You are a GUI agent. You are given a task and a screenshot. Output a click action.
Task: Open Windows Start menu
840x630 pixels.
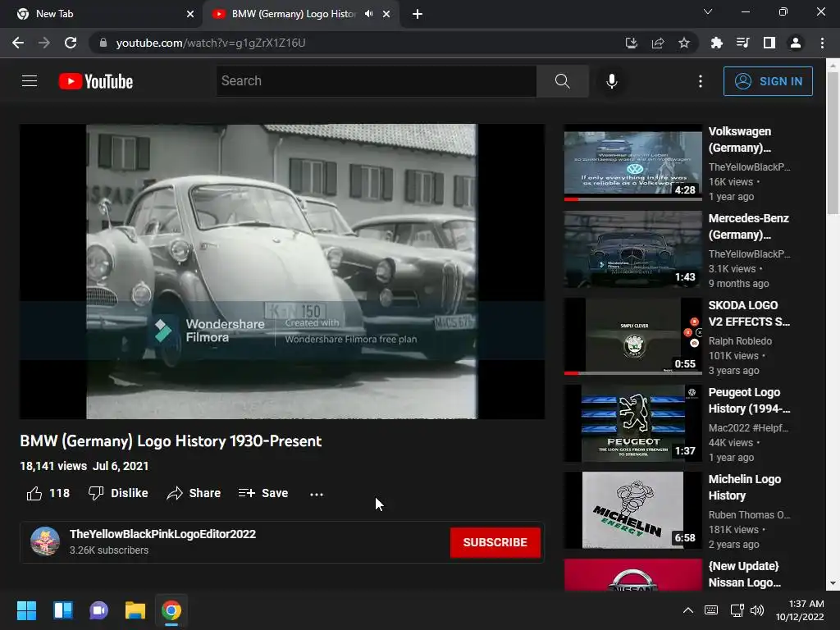pos(26,610)
